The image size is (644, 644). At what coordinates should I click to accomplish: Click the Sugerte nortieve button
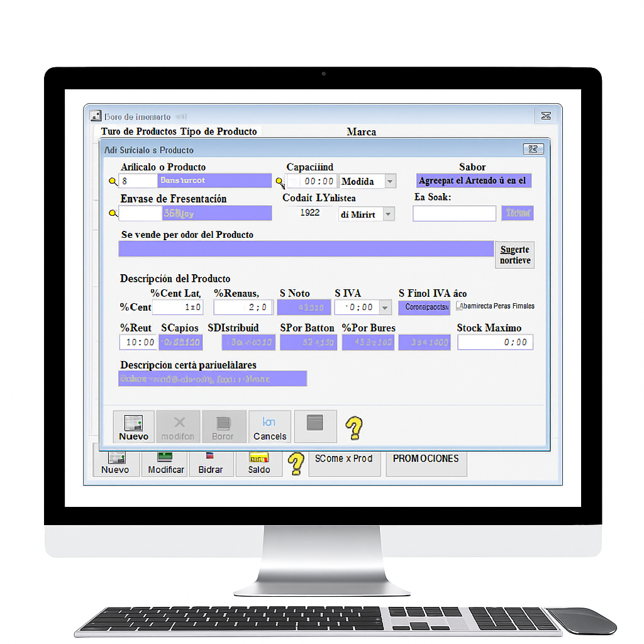(514, 255)
